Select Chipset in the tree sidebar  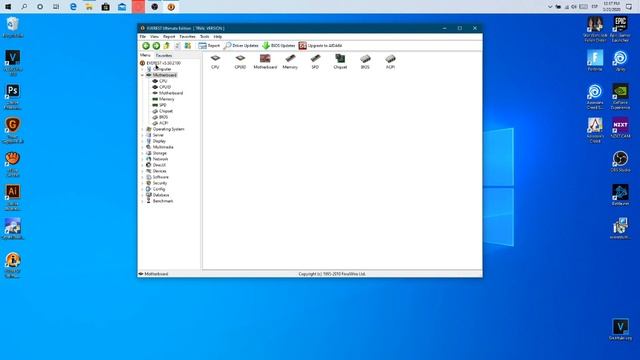166,111
